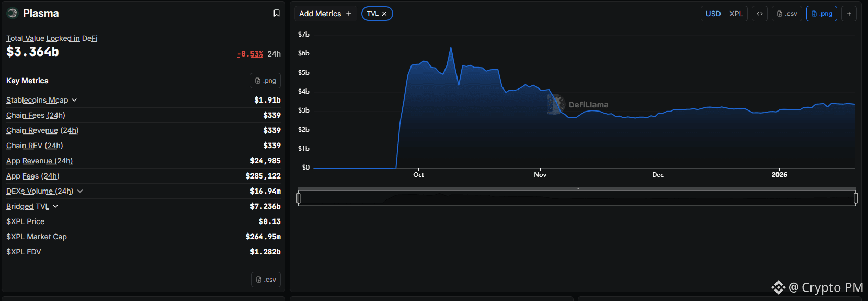The image size is (868, 301).
Task: Expand Stablecoins Mcap breakdown
Action: click(x=74, y=100)
